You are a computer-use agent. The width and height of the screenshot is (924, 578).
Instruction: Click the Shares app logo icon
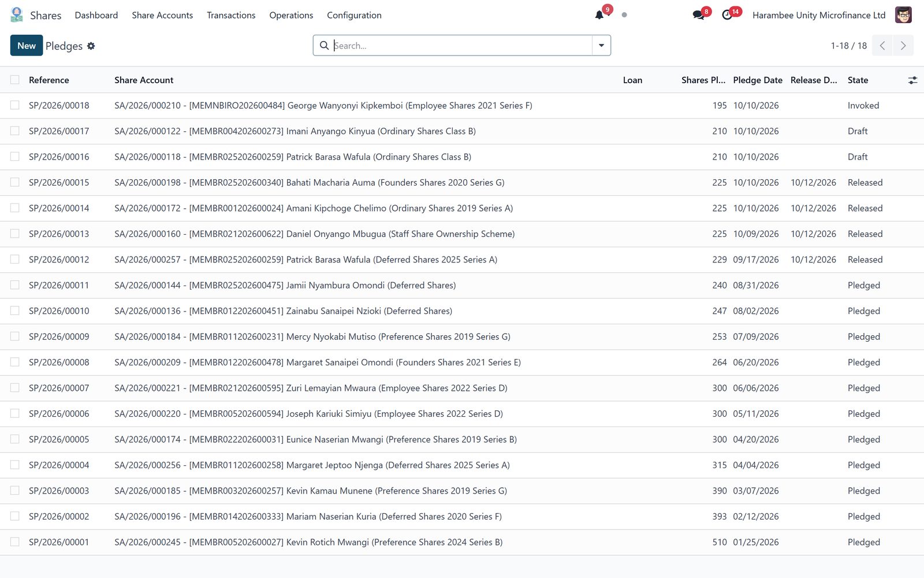pyautogui.click(x=17, y=15)
